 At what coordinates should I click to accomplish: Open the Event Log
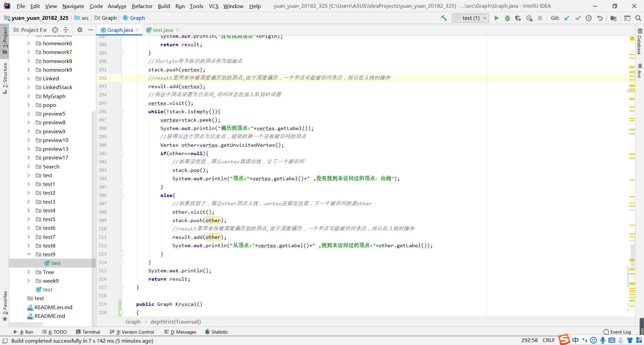617,332
